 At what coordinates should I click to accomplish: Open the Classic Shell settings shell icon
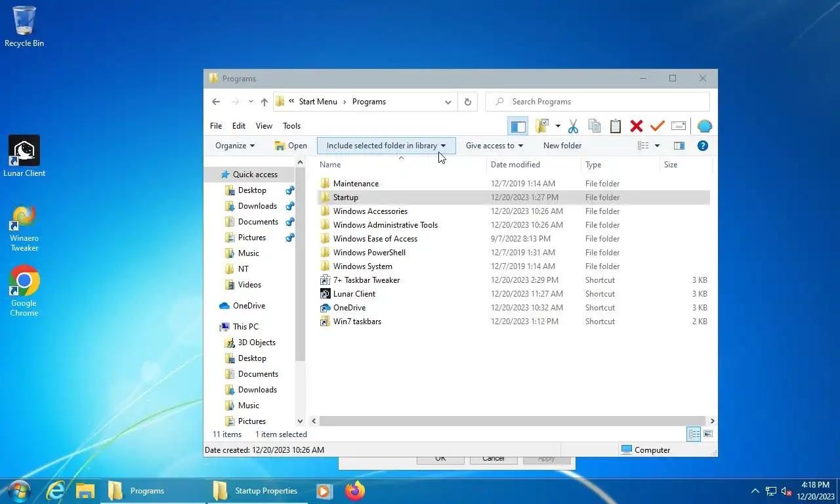pyautogui.click(x=704, y=126)
